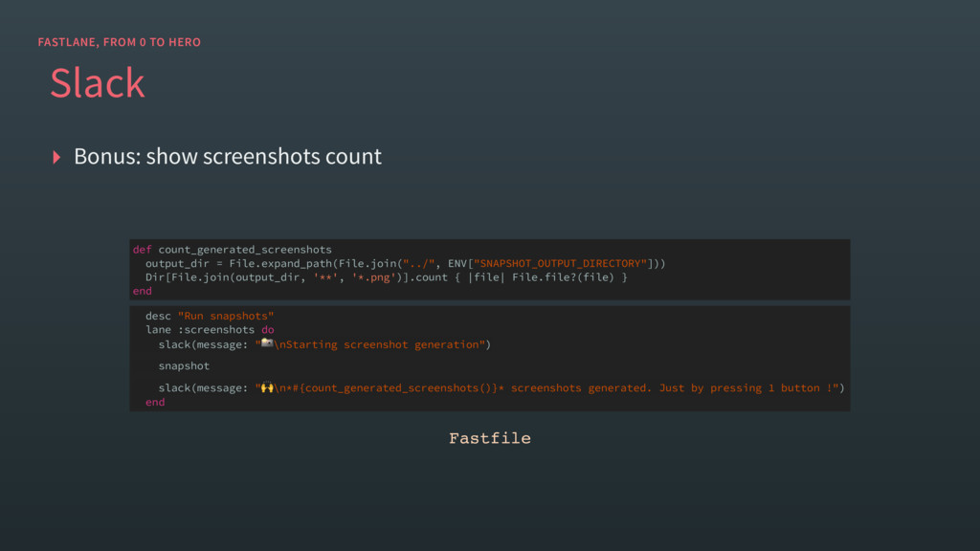Viewport: 980px width, 551px height.
Task: Click '\nStarting screenshot generation' string
Action: pos(376,344)
